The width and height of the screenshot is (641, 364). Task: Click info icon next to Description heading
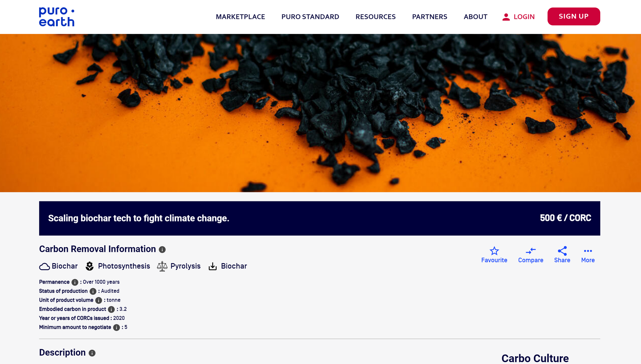92,353
